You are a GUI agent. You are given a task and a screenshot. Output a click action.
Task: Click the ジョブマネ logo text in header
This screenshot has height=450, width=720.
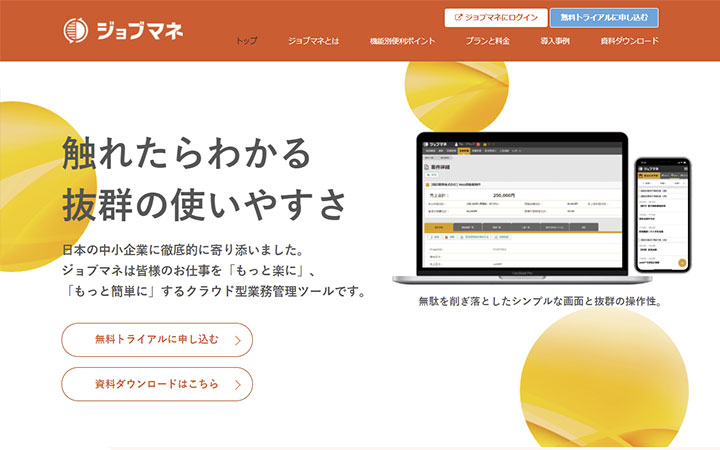[x=140, y=30]
